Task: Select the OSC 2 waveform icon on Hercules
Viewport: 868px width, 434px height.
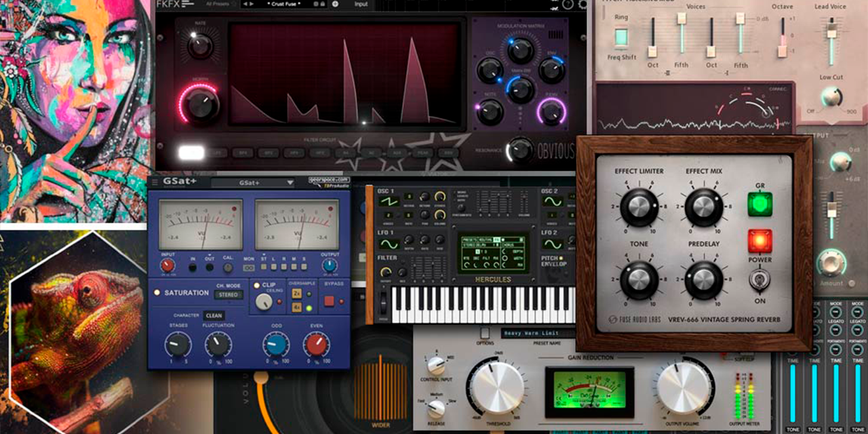Action: (x=554, y=201)
